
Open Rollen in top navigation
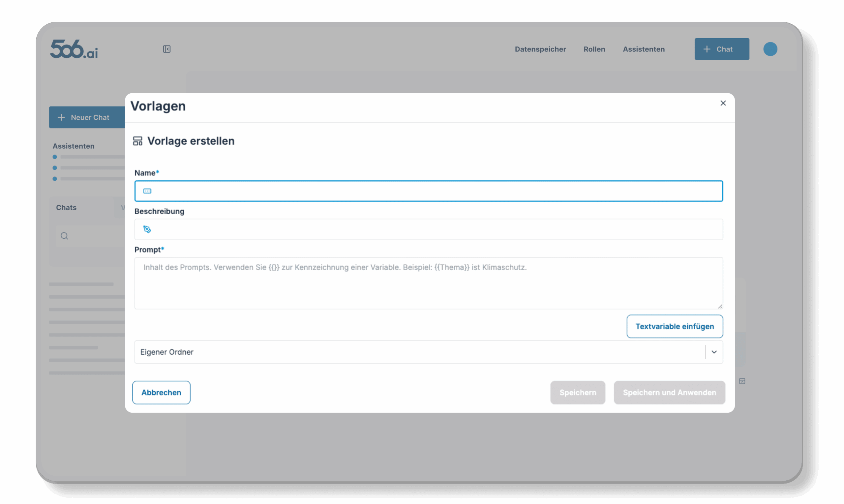pos(594,49)
